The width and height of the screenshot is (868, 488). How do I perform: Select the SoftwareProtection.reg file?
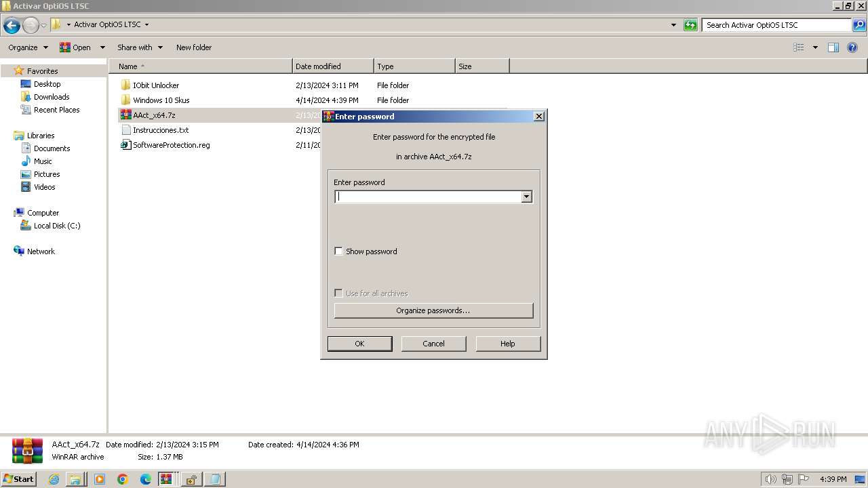[171, 145]
